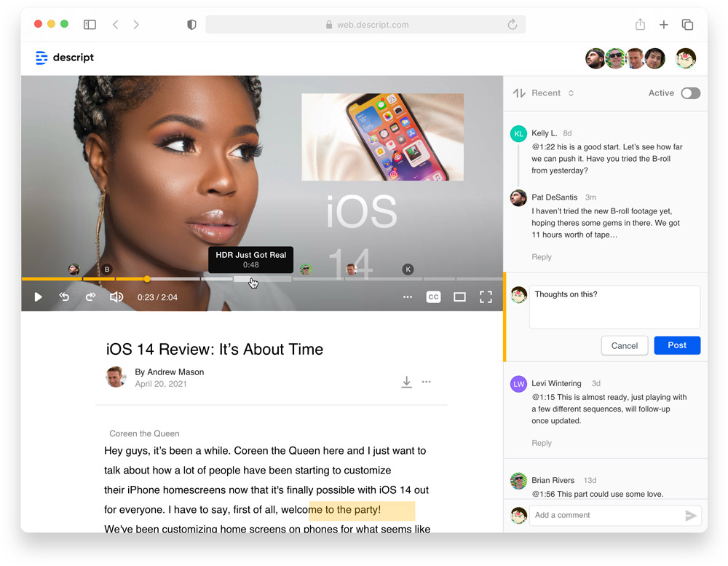
Task: Open video player more options menu
Action: [x=408, y=297]
